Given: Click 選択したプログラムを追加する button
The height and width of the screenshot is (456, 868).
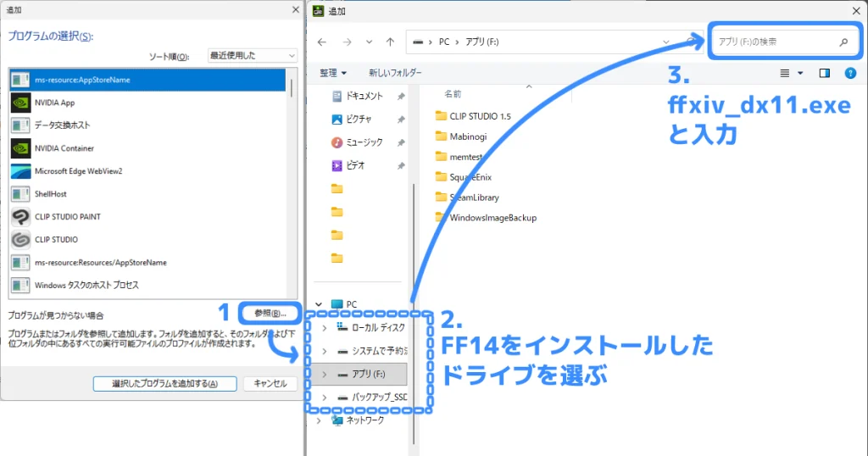Looking at the screenshot, I should coord(165,383).
